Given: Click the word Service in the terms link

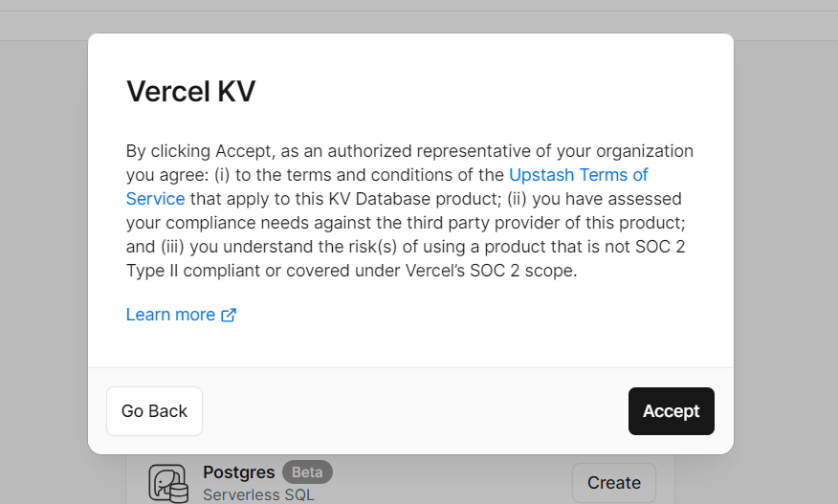Looking at the screenshot, I should point(156,199).
